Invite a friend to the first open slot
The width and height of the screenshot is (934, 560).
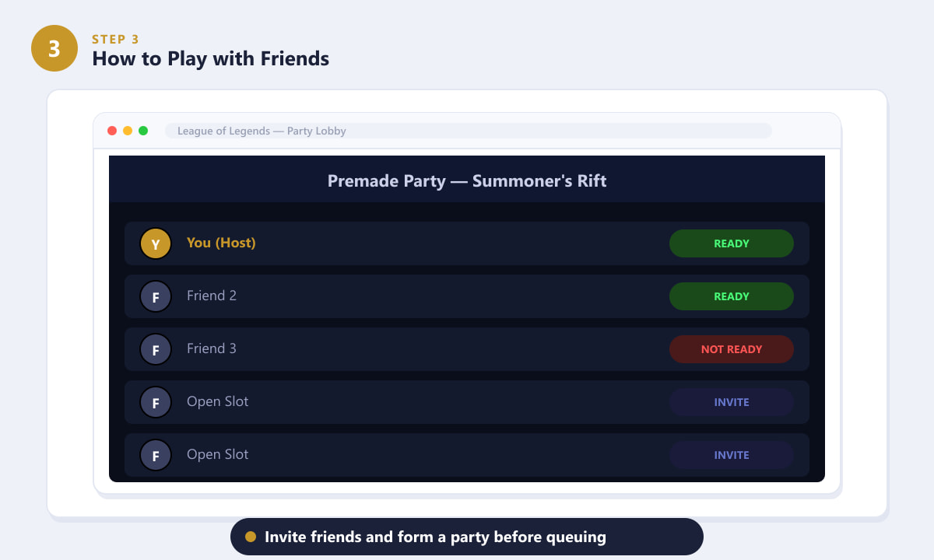[x=732, y=402]
